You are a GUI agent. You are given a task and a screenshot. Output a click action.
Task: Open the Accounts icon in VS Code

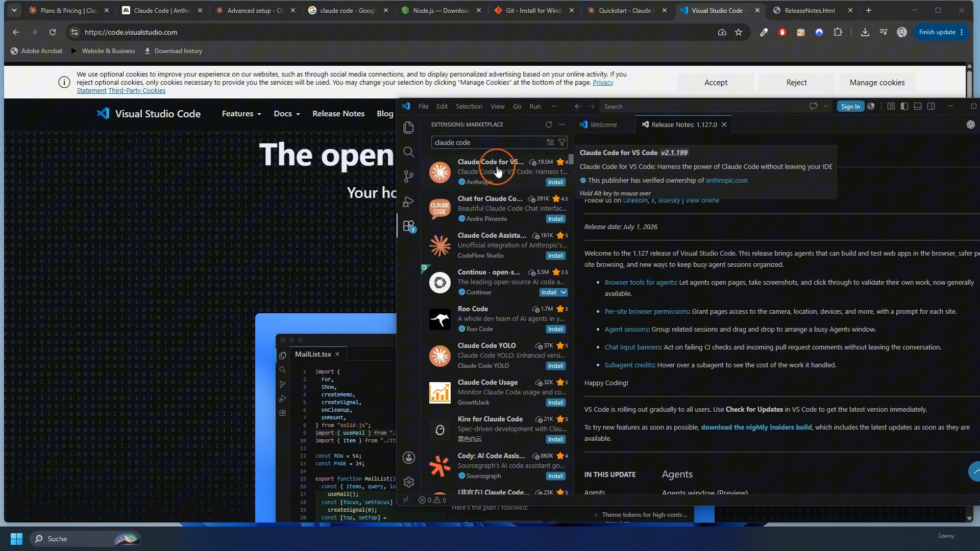[408, 458]
